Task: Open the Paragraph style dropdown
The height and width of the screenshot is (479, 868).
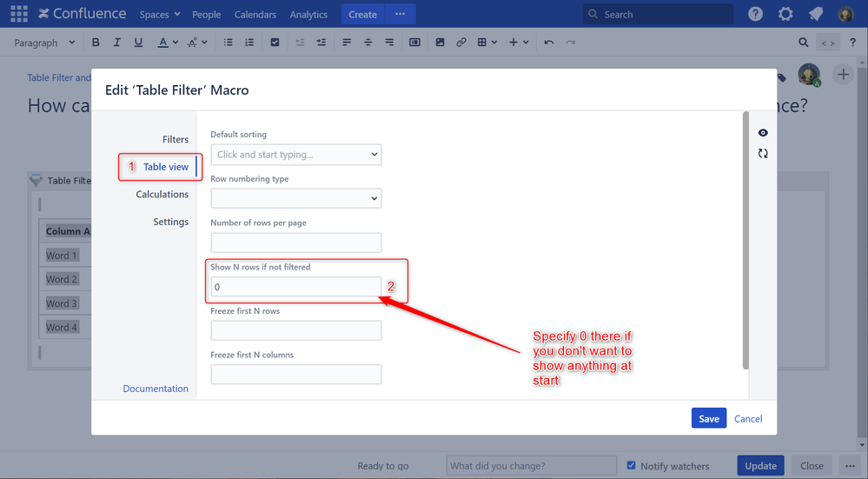Action: [x=44, y=43]
